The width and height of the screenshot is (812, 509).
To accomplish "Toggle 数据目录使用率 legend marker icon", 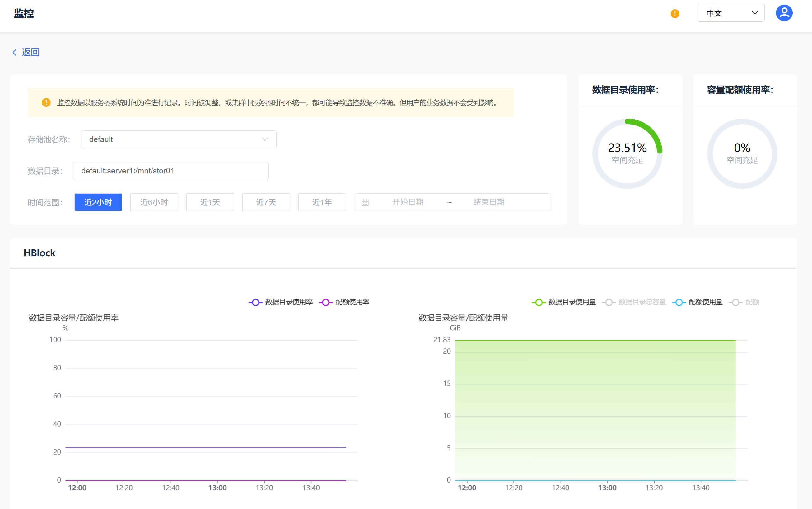I will pyautogui.click(x=255, y=302).
